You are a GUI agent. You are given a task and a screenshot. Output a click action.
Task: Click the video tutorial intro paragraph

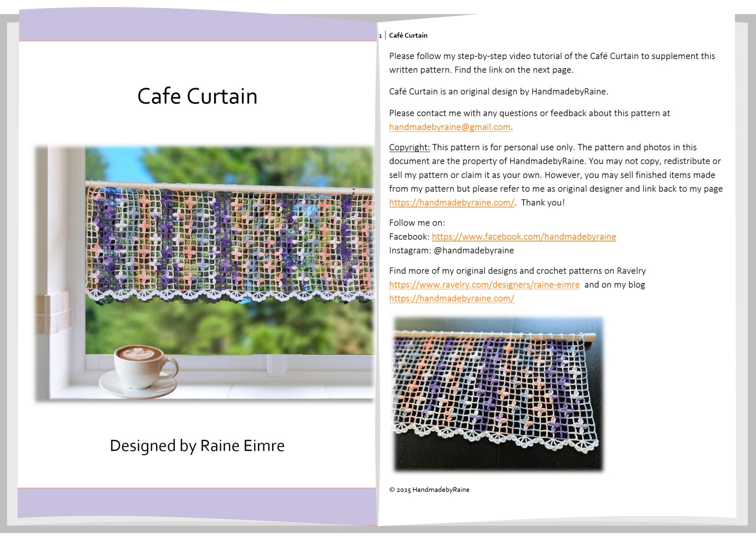pyautogui.click(x=552, y=63)
